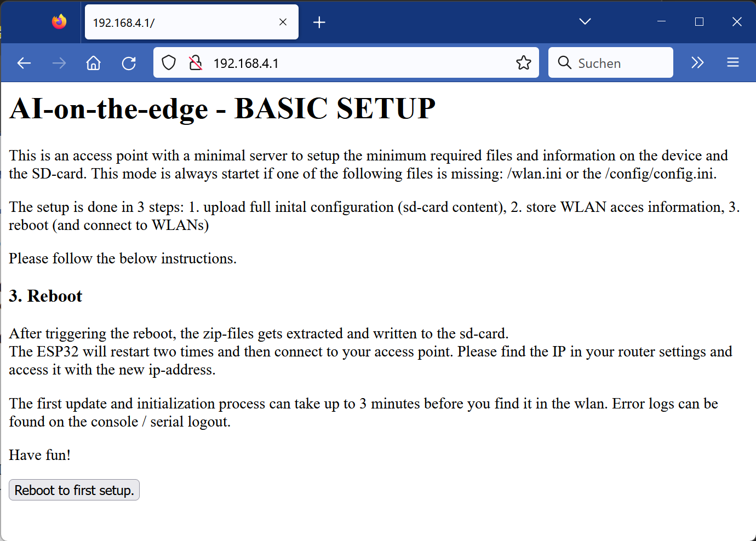Expand the overflow toolbar double-chevron
Image resolution: width=756 pixels, height=541 pixels.
tap(697, 62)
